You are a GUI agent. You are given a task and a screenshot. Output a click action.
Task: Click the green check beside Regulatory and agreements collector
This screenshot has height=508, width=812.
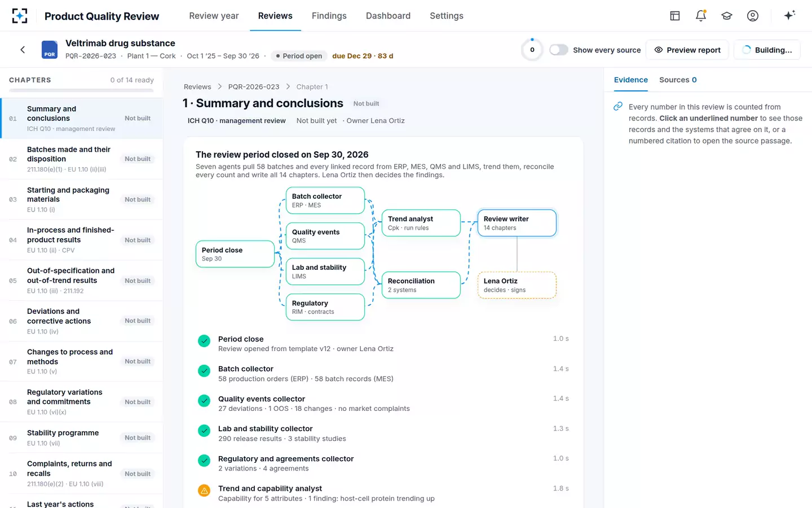[x=204, y=460]
